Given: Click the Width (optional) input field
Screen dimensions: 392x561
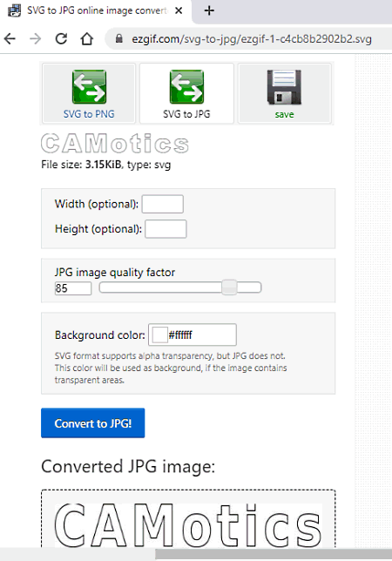Looking at the screenshot, I should click(163, 204).
